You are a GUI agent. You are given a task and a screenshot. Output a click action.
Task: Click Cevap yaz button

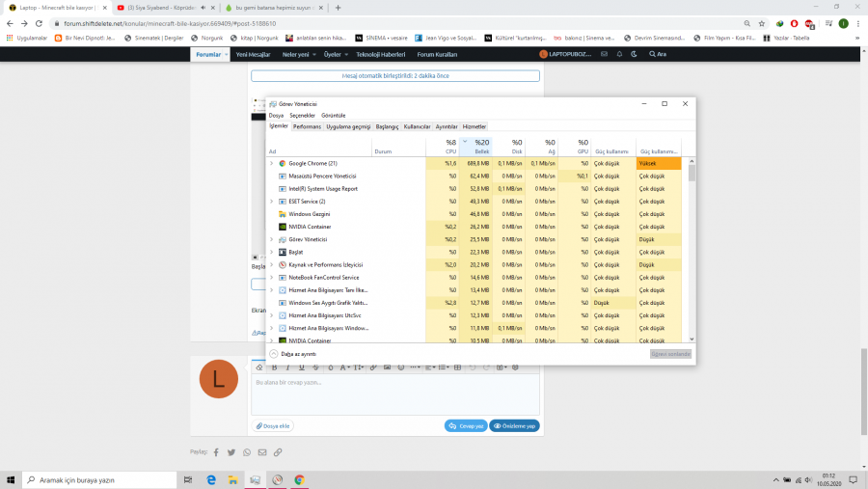466,426
